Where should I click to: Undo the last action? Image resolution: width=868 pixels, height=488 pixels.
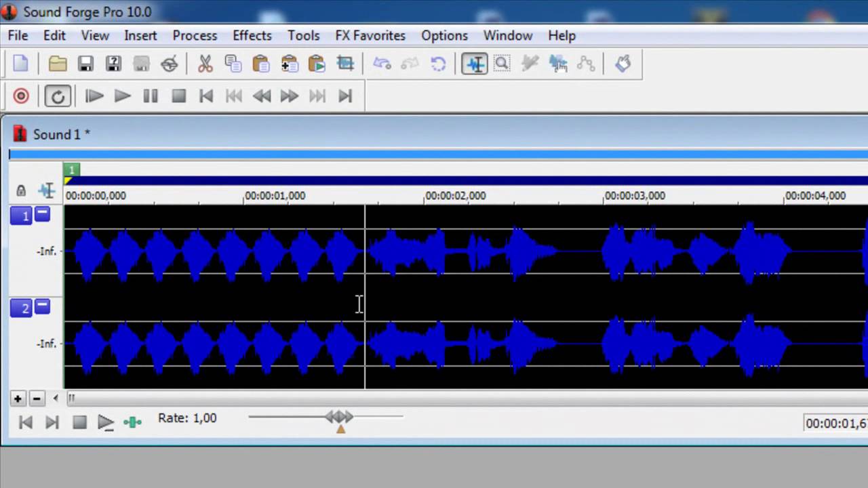(382, 64)
